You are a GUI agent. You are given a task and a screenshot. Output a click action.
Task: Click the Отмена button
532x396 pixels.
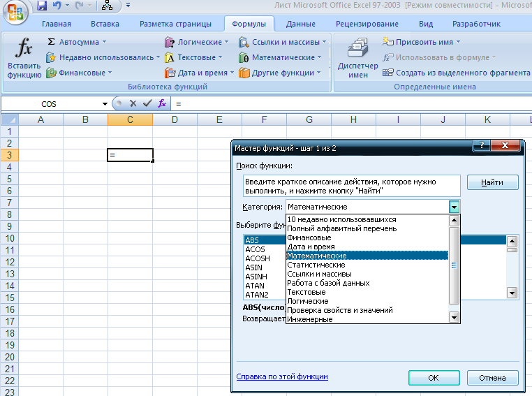coord(492,378)
